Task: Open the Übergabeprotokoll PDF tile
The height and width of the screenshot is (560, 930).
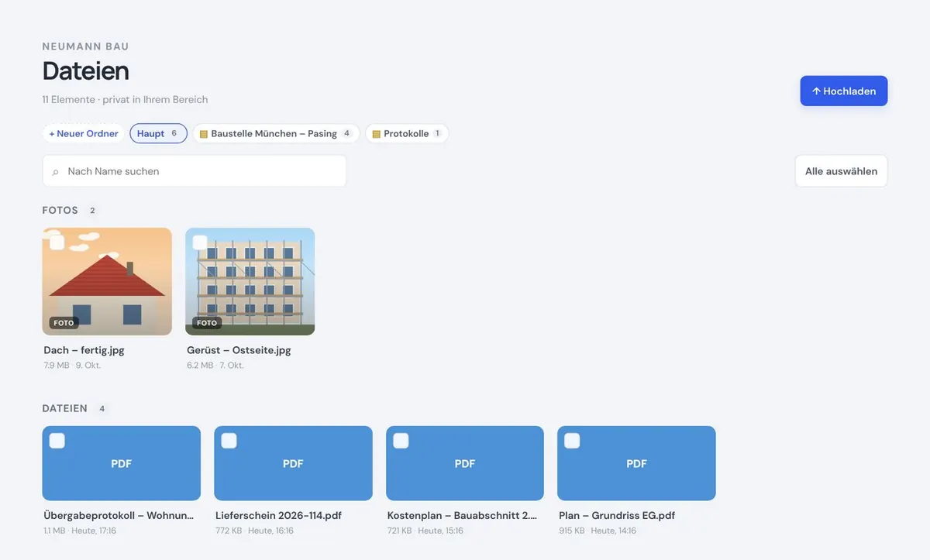Action: coord(122,463)
